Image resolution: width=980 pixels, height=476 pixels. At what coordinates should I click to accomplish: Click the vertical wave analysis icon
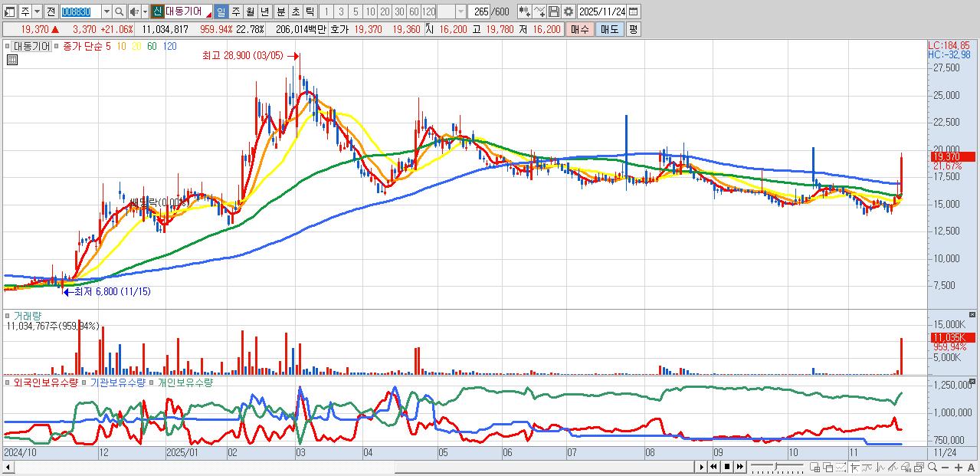point(880,468)
